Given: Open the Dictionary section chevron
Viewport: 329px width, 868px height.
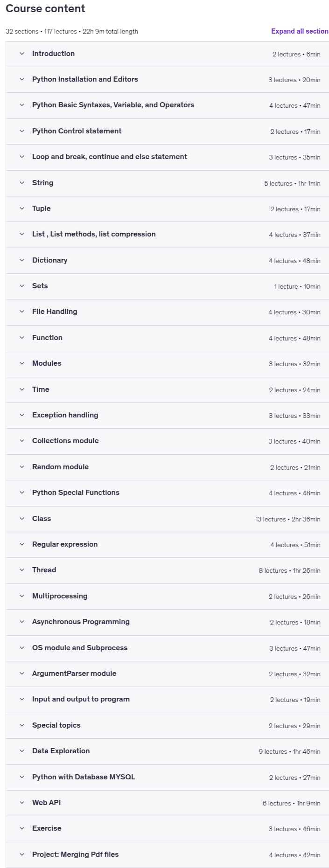Looking at the screenshot, I should 22,260.
